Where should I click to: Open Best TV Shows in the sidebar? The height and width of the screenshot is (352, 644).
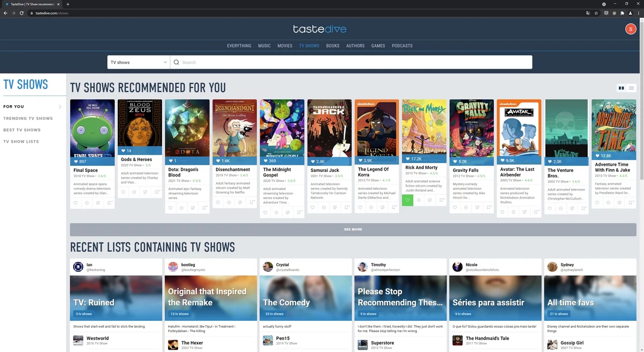coord(22,130)
